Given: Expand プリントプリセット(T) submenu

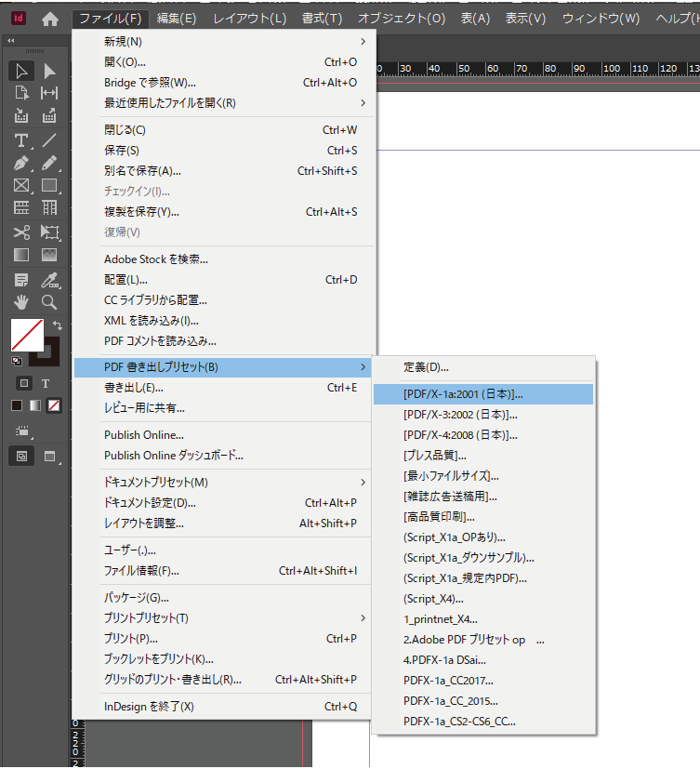Looking at the screenshot, I should click(363, 618).
